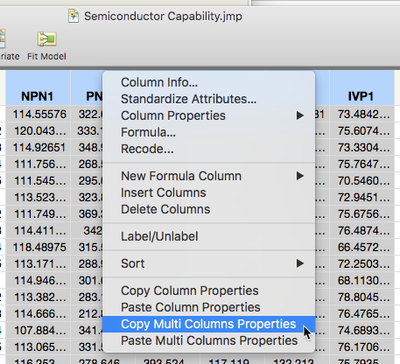The width and height of the screenshot is (400, 364).
Task: Expand New Formula Column submenu
Action: 300,176
